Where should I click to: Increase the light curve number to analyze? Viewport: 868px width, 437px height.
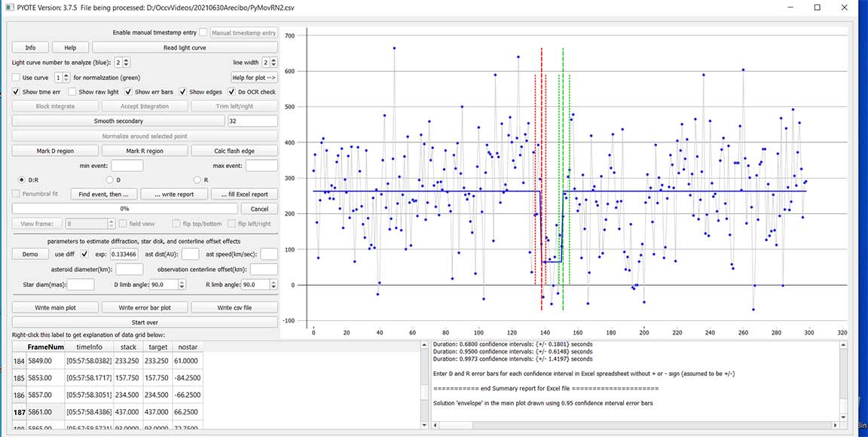tap(127, 60)
